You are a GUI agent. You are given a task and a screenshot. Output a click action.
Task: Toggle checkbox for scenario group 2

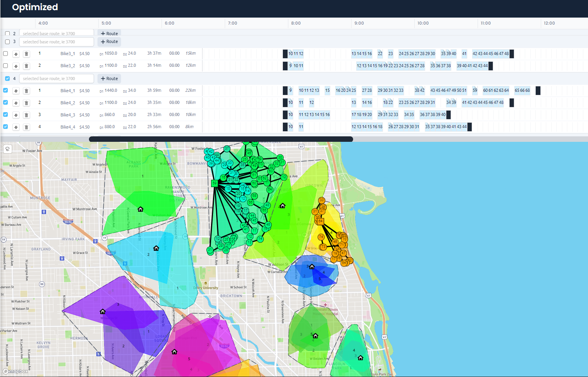7,34
